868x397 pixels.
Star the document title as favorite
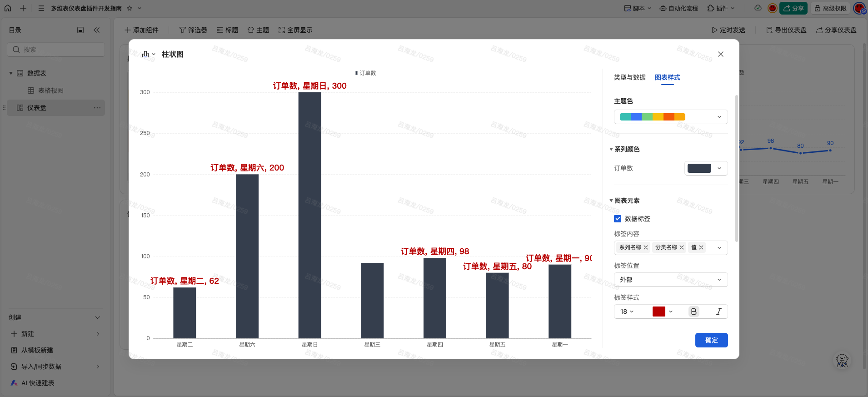pyautogui.click(x=130, y=8)
